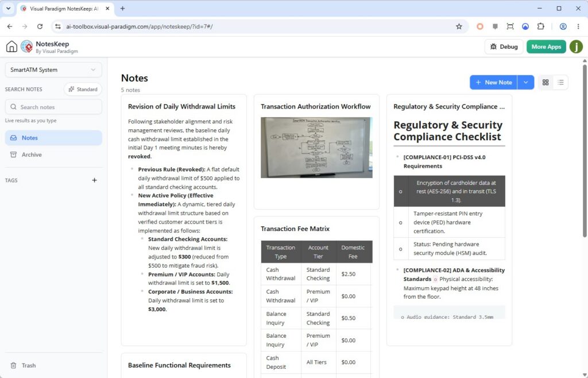Bookmark this page with star icon
The width and height of the screenshot is (588, 378).
(459, 26)
